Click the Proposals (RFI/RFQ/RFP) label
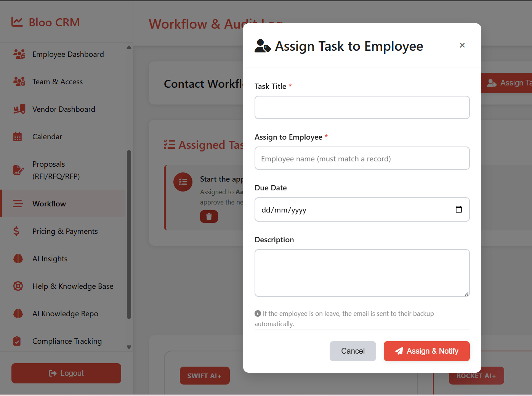This screenshot has width=532, height=396. pyautogui.click(x=56, y=170)
